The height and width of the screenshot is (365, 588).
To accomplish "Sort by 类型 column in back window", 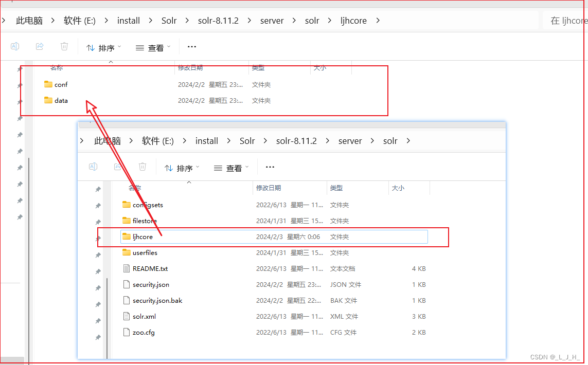I will (x=258, y=67).
